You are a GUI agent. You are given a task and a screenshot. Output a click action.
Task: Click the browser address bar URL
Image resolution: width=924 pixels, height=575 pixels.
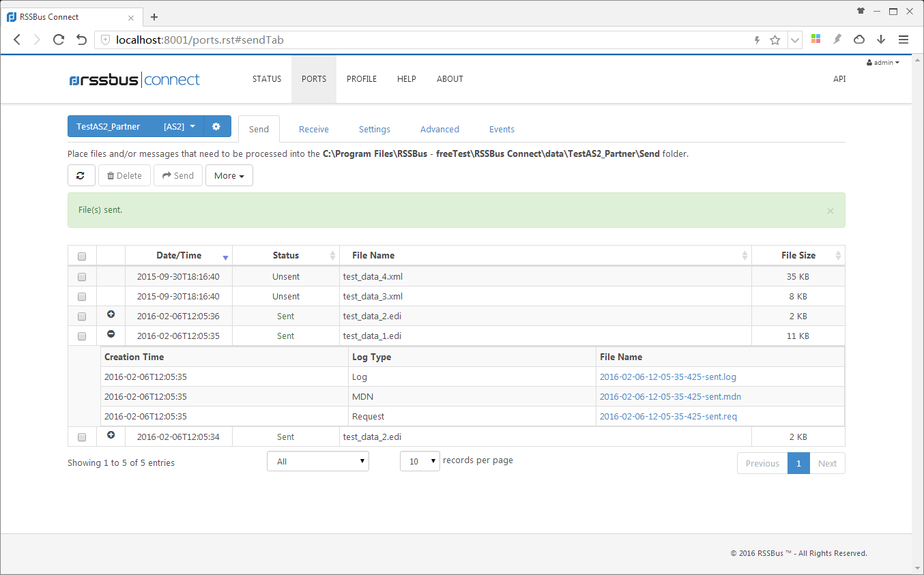200,40
